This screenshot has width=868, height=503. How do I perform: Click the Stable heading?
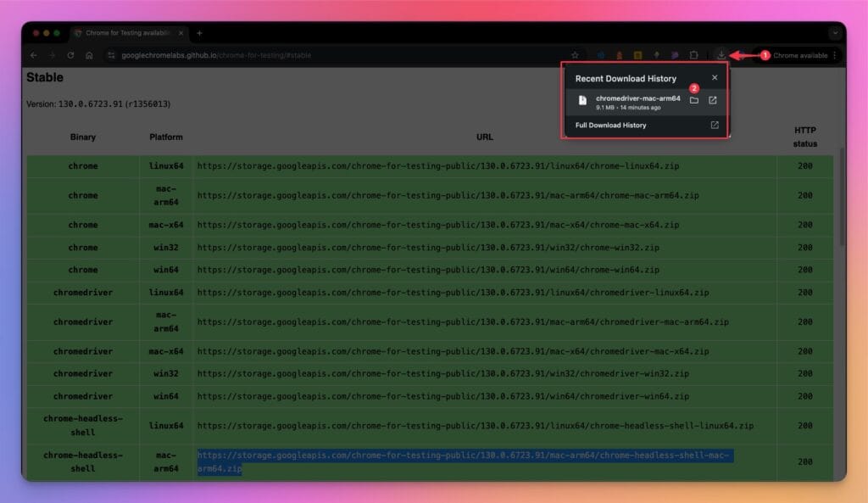45,77
